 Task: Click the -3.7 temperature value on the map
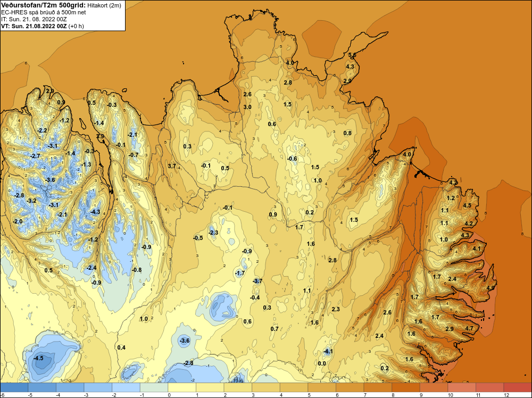(257, 281)
